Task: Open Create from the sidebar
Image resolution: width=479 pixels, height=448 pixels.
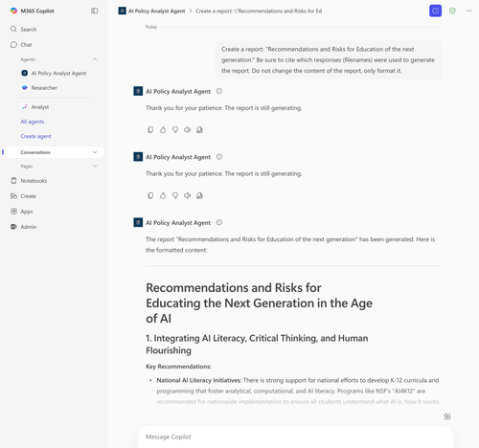Action: [x=23, y=196]
